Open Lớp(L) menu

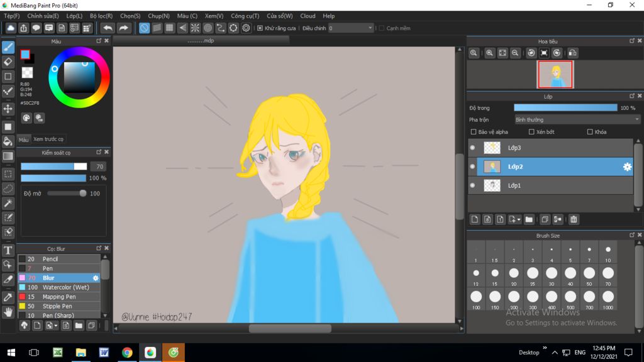tap(74, 16)
